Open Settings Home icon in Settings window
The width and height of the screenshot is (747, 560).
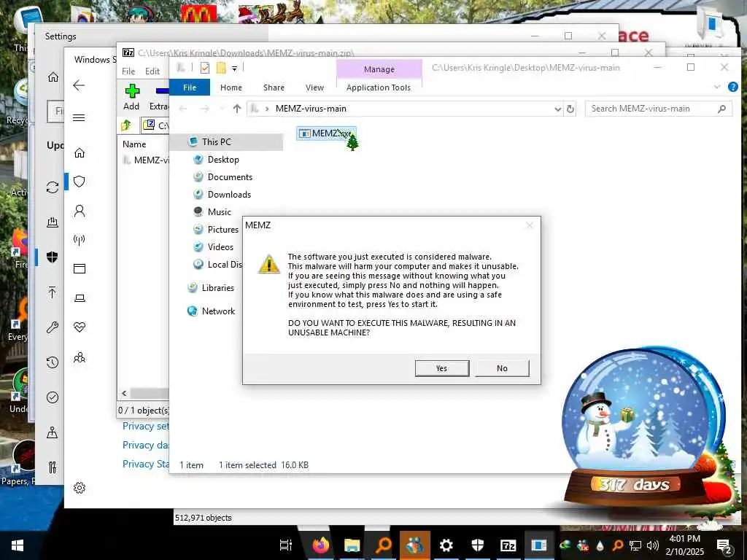pos(53,77)
